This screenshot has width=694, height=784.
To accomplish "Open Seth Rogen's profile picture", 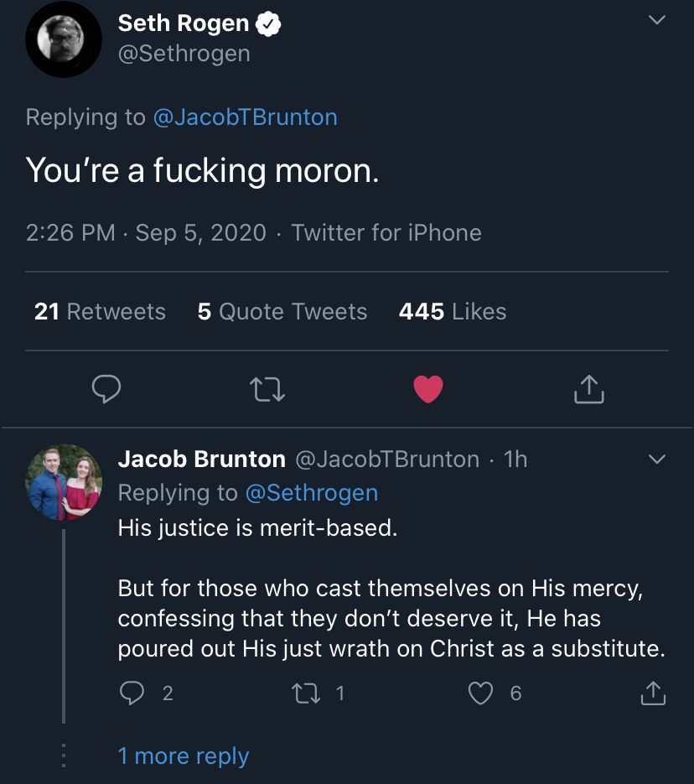I will click(64, 39).
